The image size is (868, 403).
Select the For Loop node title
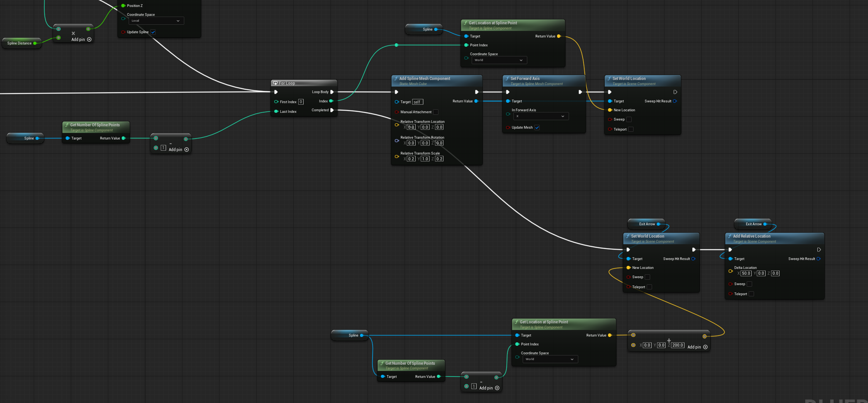(x=287, y=83)
